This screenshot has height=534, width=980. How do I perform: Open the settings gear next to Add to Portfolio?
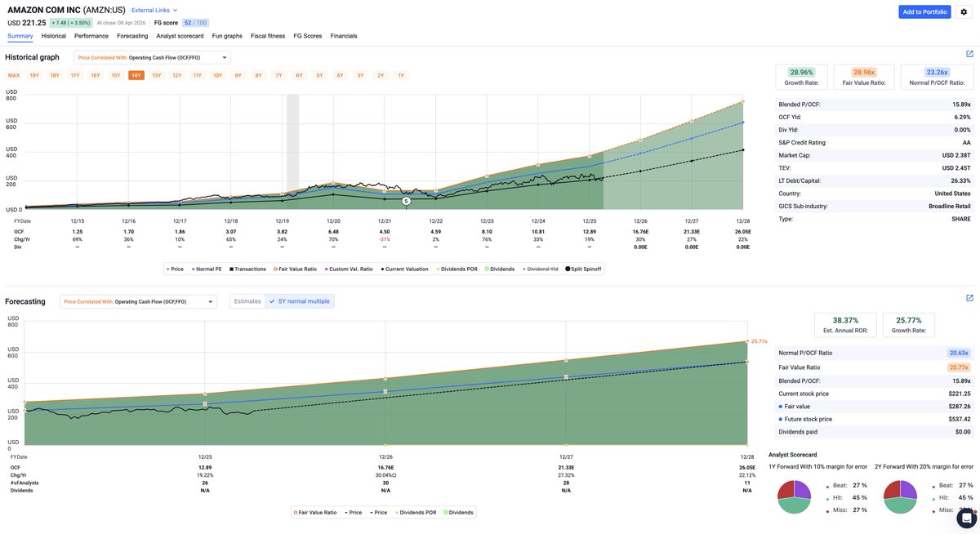[x=964, y=12]
